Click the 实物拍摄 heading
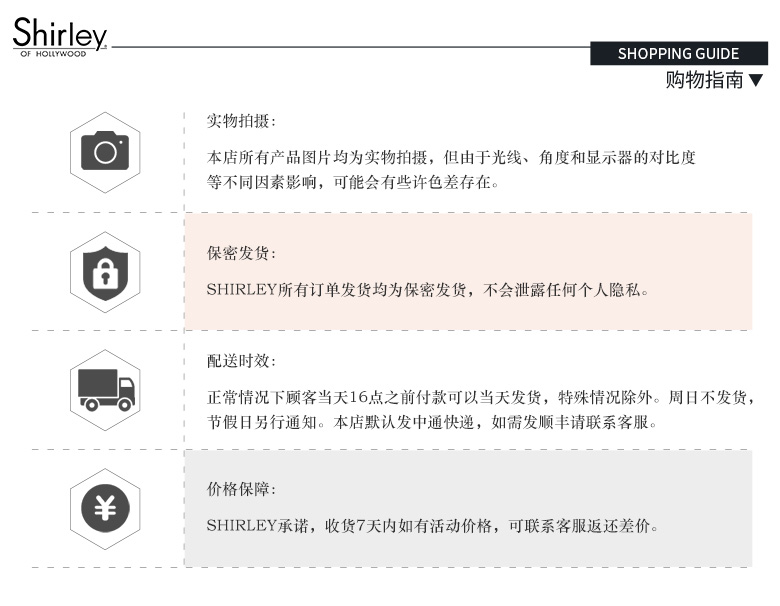780x606 pixels. click(x=241, y=121)
